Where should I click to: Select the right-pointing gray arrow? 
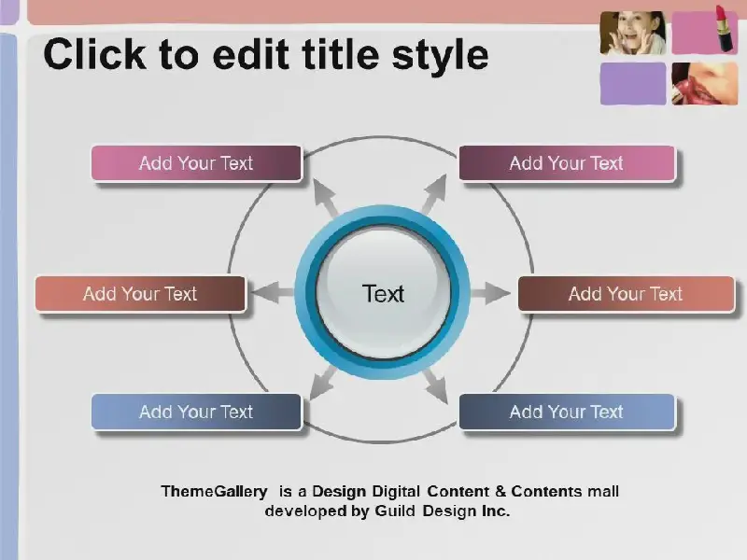(x=488, y=293)
